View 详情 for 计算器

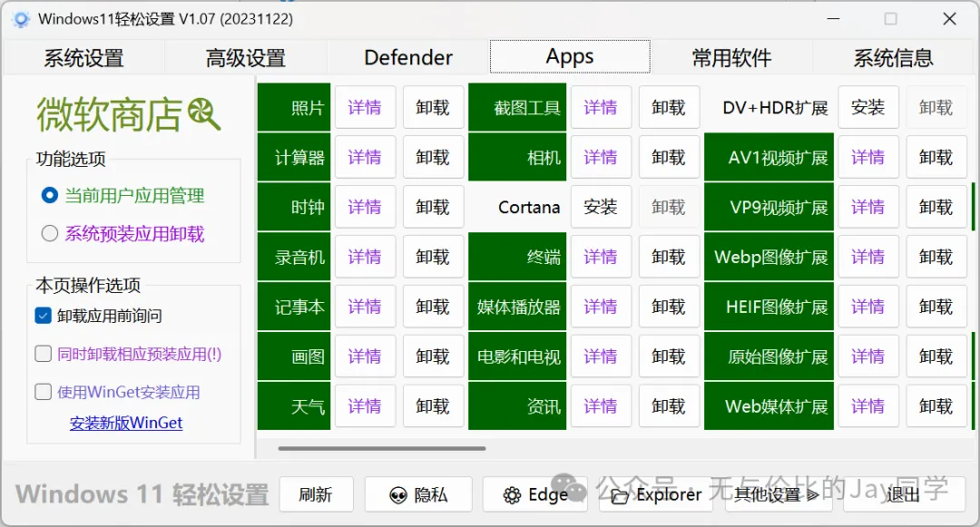(x=365, y=157)
